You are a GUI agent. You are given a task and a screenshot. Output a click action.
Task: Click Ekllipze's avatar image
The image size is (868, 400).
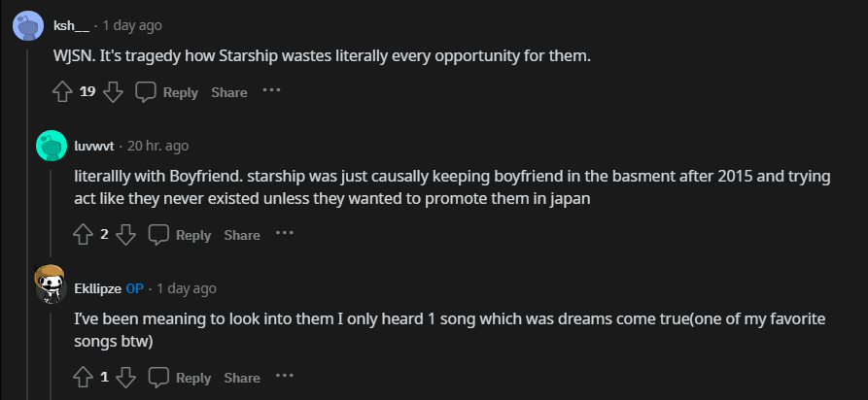tap(52, 284)
